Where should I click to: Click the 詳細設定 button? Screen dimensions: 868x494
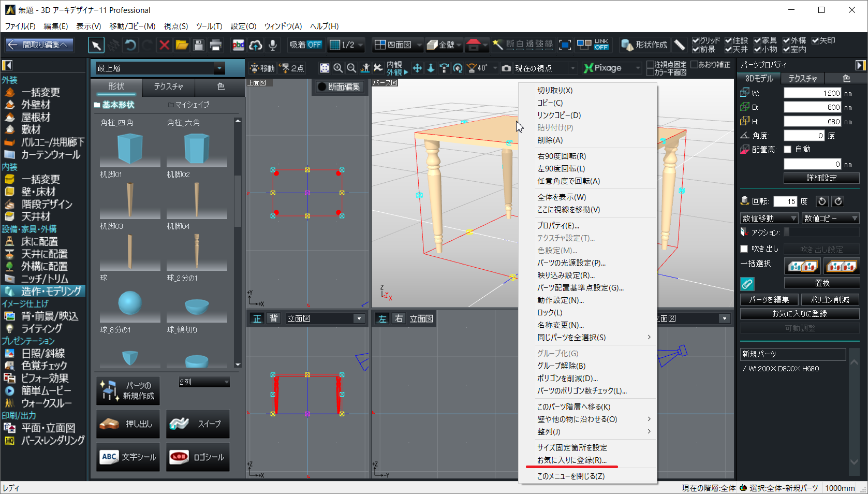click(821, 178)
